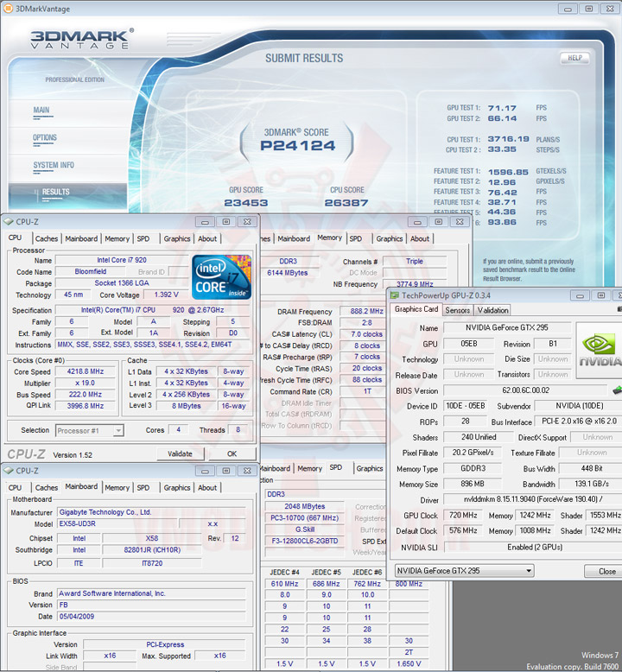Open MAIN in 3DMark sidebar
Viewport: 622px width, 672px height.
41,111
